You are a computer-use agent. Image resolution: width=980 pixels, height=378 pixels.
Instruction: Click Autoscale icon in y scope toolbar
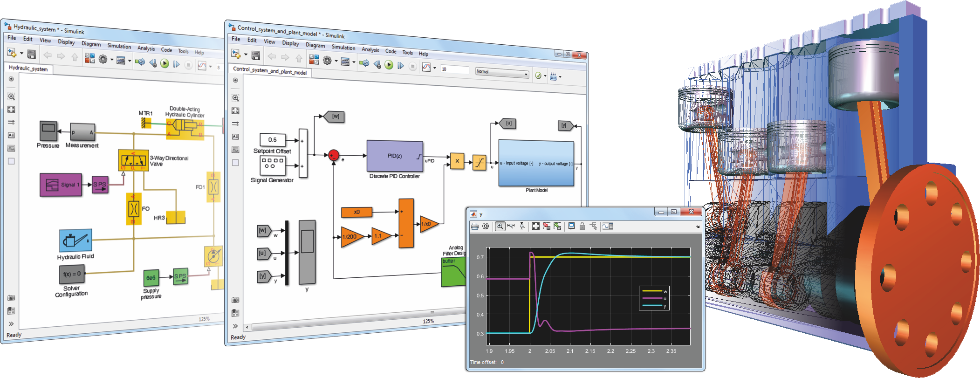[536, 226]
